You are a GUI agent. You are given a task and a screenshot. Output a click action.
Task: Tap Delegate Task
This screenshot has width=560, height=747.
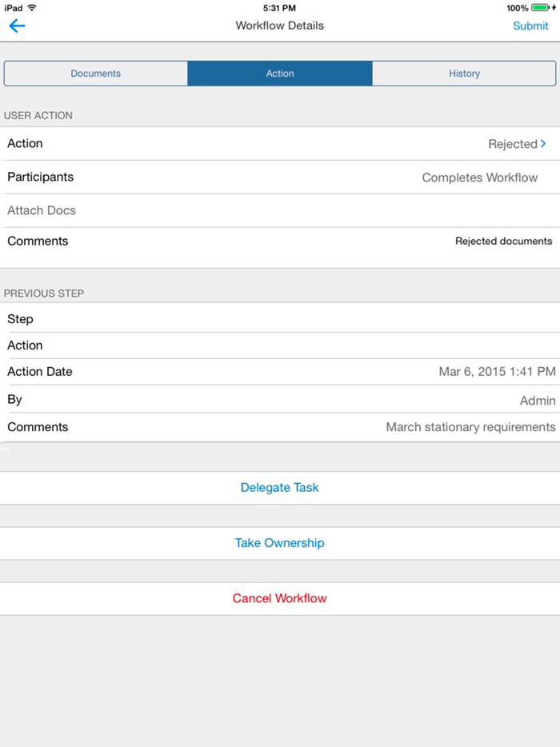coord(279,487)
